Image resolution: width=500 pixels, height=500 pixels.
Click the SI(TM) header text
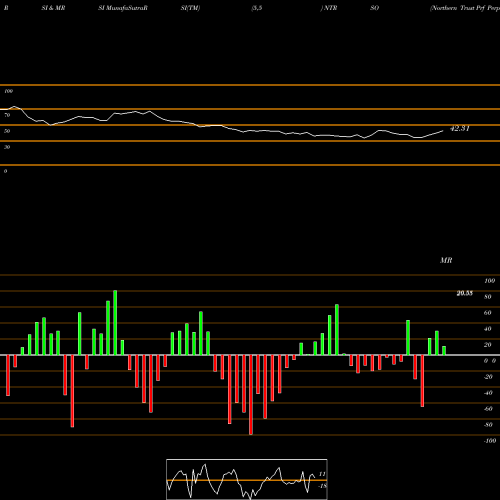tap(190, 8)
